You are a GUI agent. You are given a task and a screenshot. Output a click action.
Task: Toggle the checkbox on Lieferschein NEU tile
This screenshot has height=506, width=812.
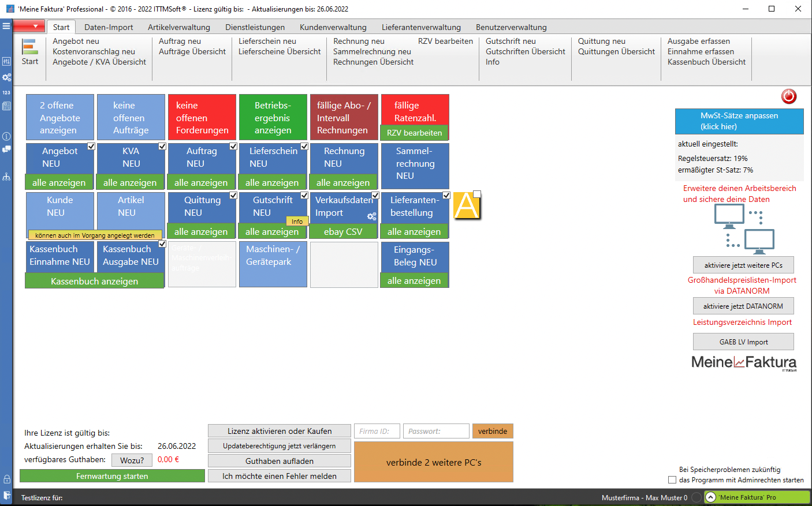click(304, 146)
